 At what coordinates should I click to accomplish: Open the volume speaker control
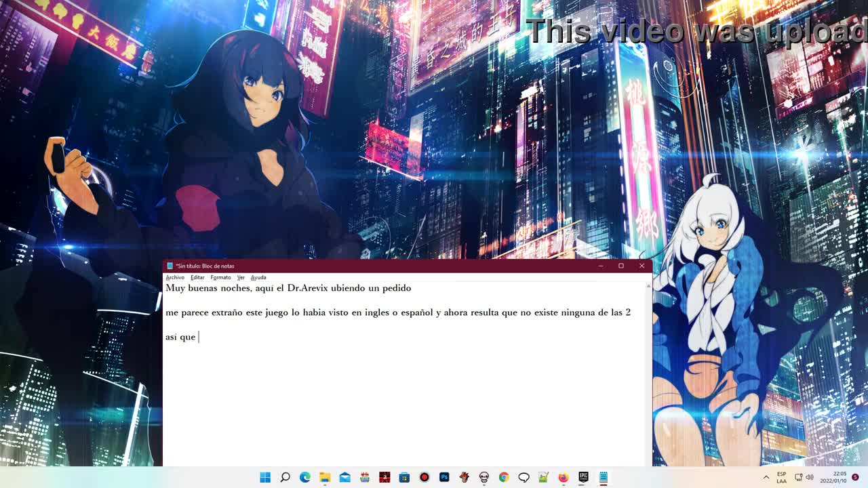click(x=809, y=477)
